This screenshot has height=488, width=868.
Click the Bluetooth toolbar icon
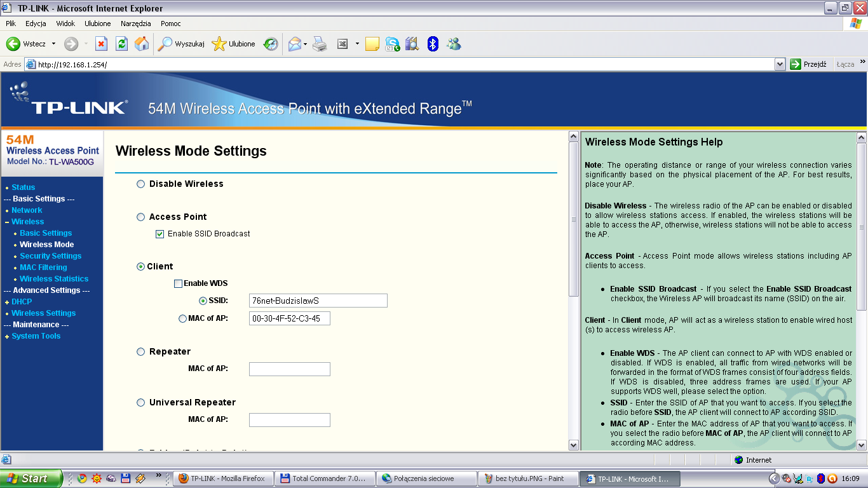pos(433,44)
